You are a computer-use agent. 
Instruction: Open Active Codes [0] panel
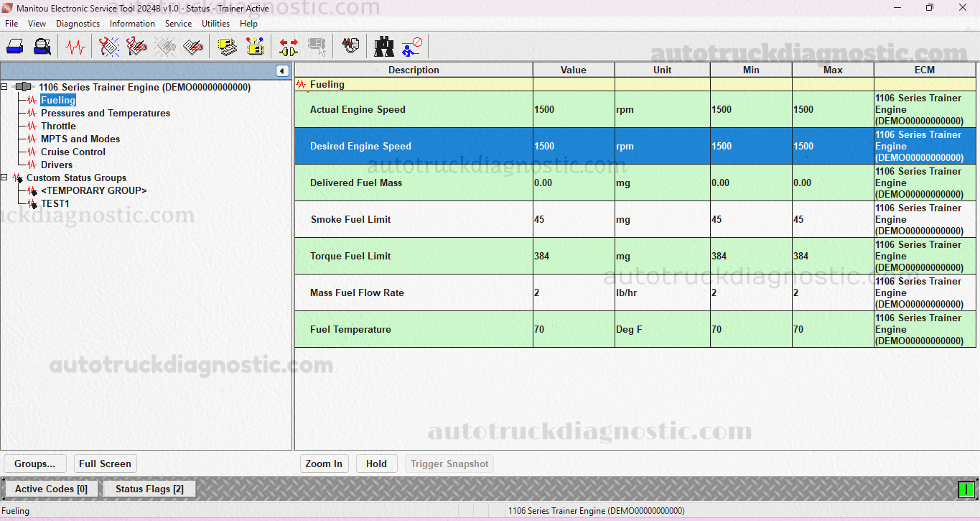click(52, 489)
